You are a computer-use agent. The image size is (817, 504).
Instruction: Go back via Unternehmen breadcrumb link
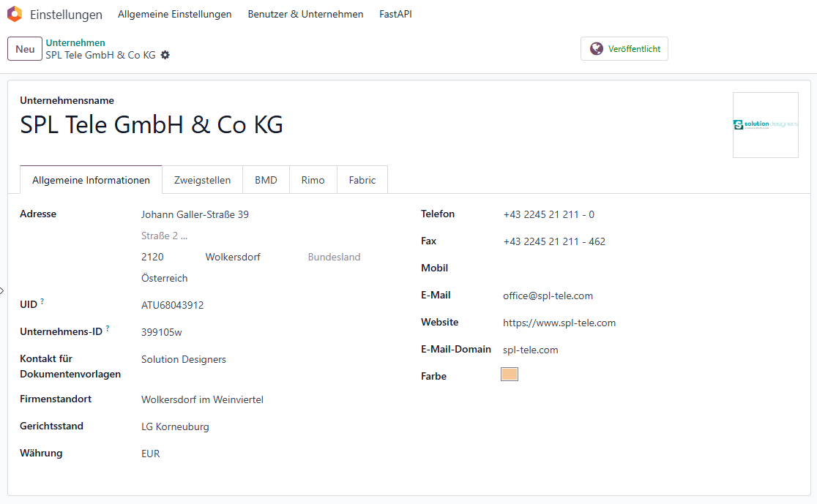click(x=75, y=42)
